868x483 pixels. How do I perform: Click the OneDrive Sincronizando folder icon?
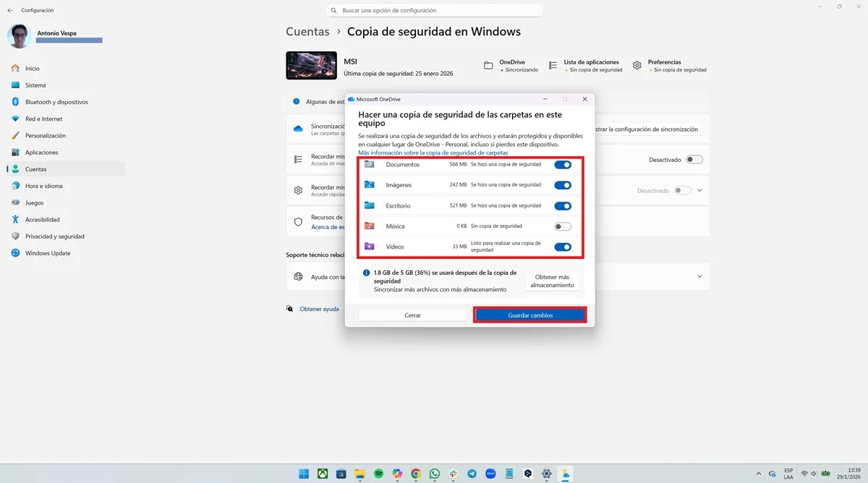point(488,65)
